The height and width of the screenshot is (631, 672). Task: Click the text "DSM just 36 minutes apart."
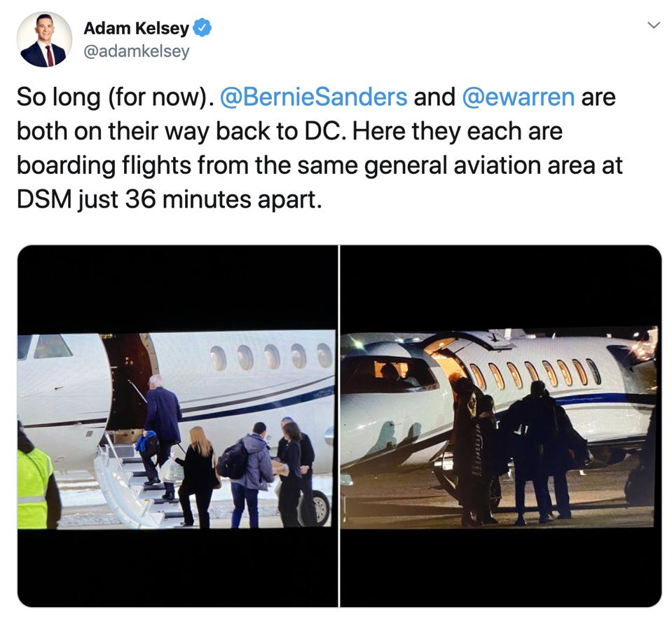[170, 200]
